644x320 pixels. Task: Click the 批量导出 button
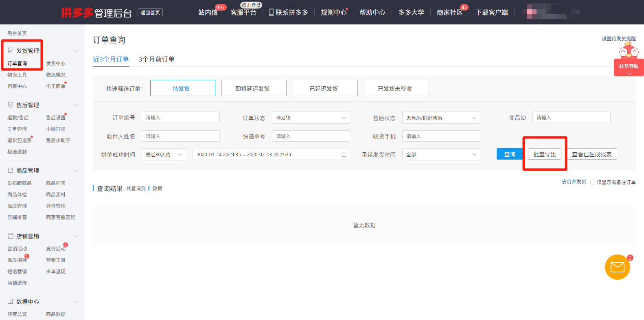click(545, 154)
